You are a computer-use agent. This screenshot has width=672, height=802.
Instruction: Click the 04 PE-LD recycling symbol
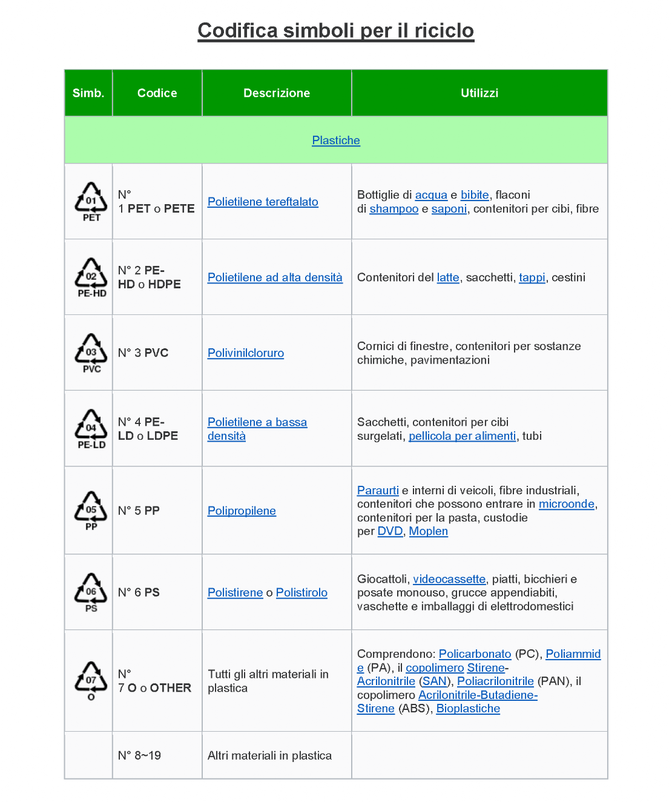91,429
